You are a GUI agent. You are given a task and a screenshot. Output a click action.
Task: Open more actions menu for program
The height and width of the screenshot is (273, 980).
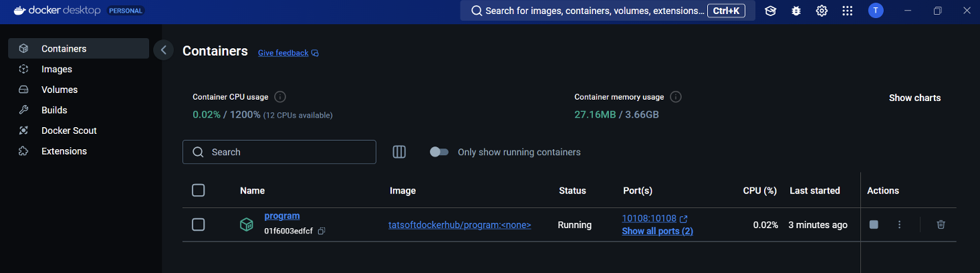coord(899,225)
